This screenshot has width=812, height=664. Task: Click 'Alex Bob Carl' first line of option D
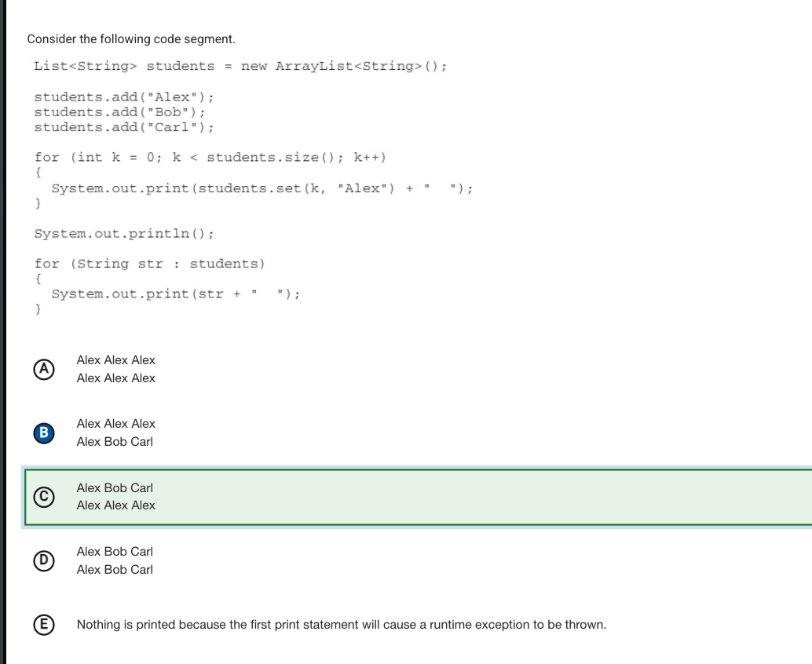115,552
